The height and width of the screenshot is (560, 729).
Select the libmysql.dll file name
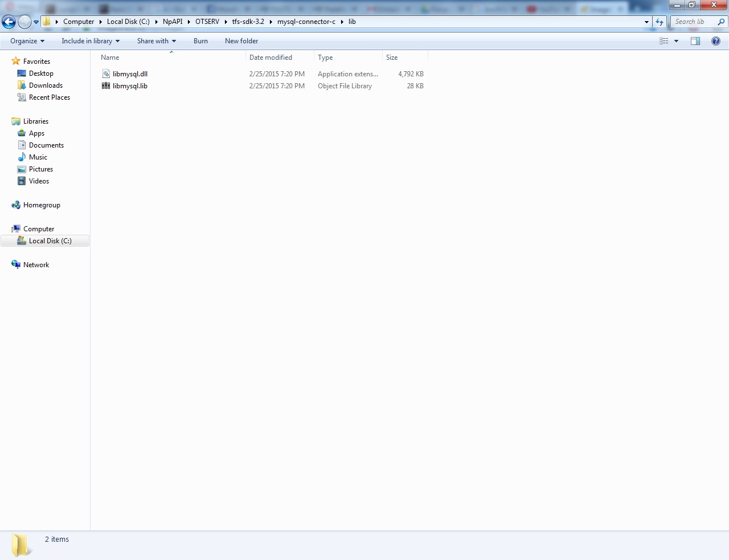[x=130, y=74]
